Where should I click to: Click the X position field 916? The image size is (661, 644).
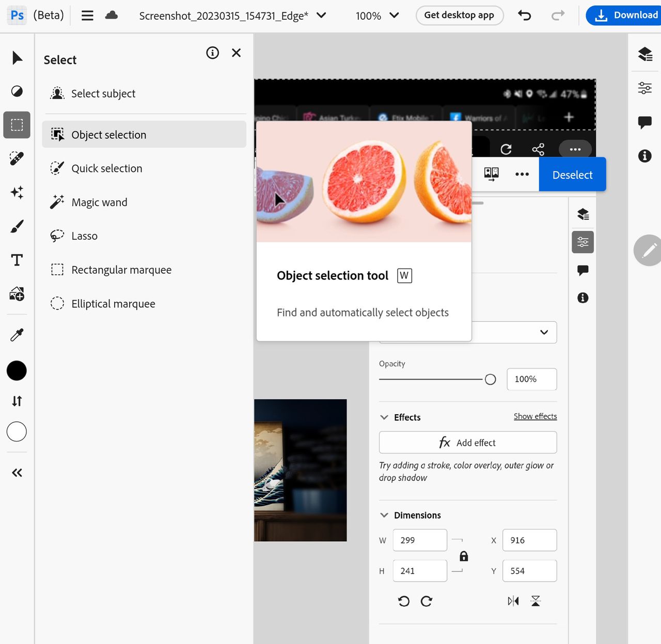530,540
